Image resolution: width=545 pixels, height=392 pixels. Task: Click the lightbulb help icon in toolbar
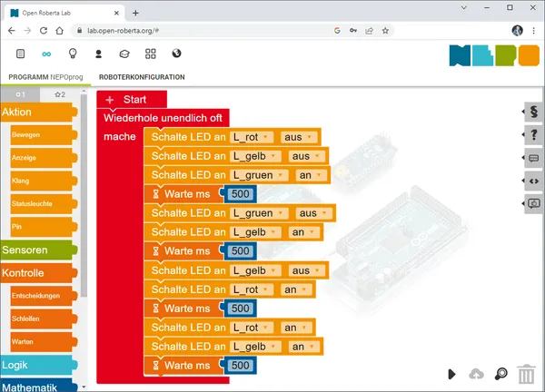click(73, 54)
